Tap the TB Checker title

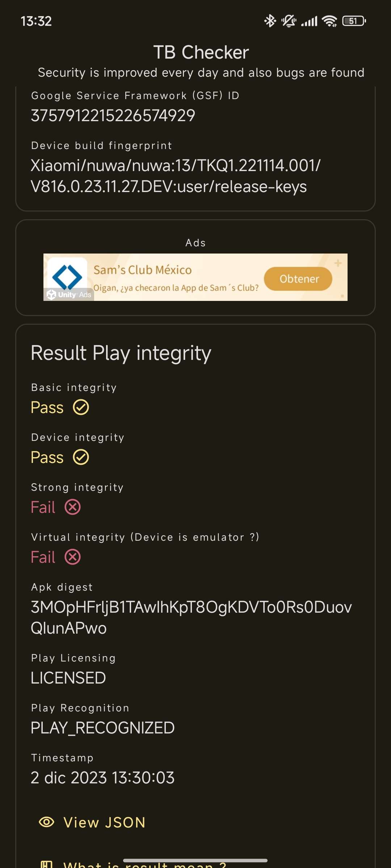click(201, 52)
